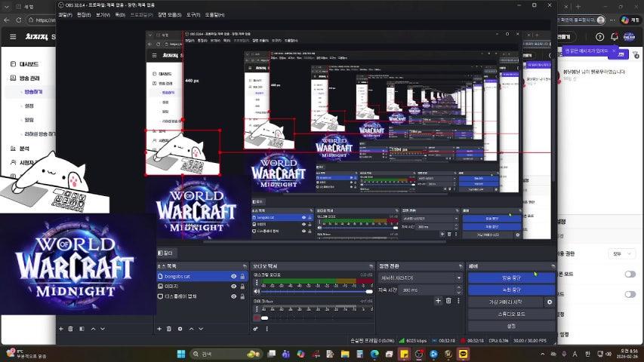Add a scene transition with the plus icon

point(438,301)
